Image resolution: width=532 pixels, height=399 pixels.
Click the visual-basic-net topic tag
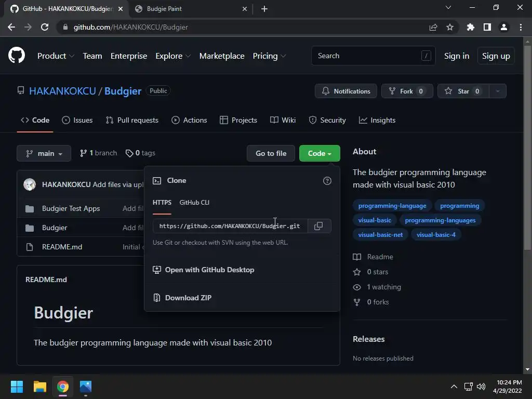[380, 235]
